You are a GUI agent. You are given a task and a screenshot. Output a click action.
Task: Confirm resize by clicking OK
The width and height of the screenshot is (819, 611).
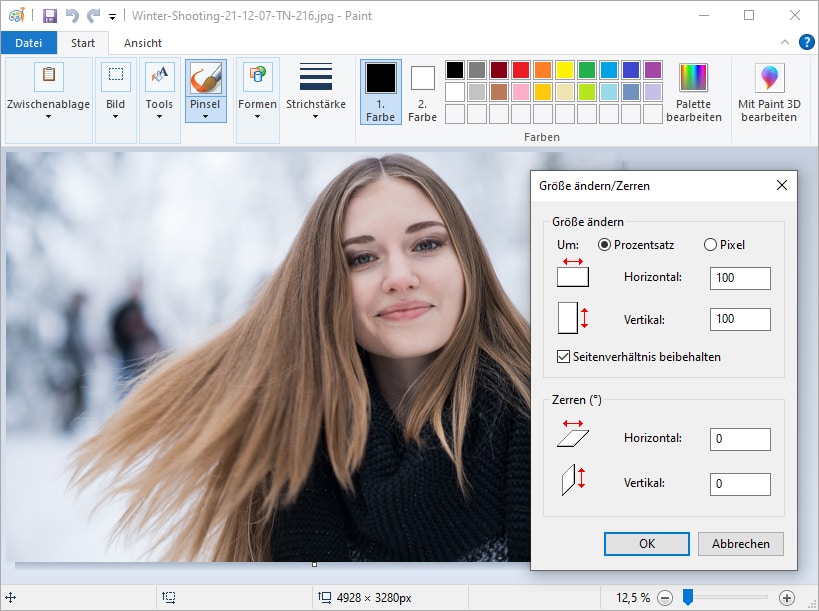[646, 543]
